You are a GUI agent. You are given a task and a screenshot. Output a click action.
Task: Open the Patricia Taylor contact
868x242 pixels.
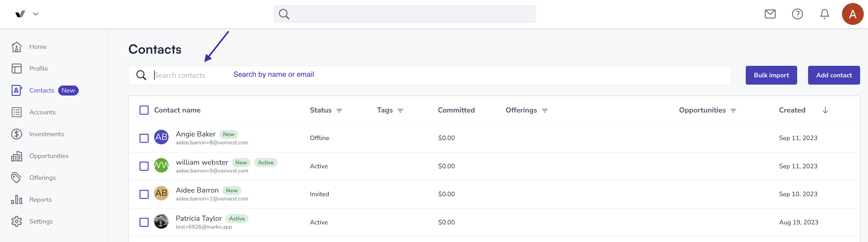[x=199, y=218]
